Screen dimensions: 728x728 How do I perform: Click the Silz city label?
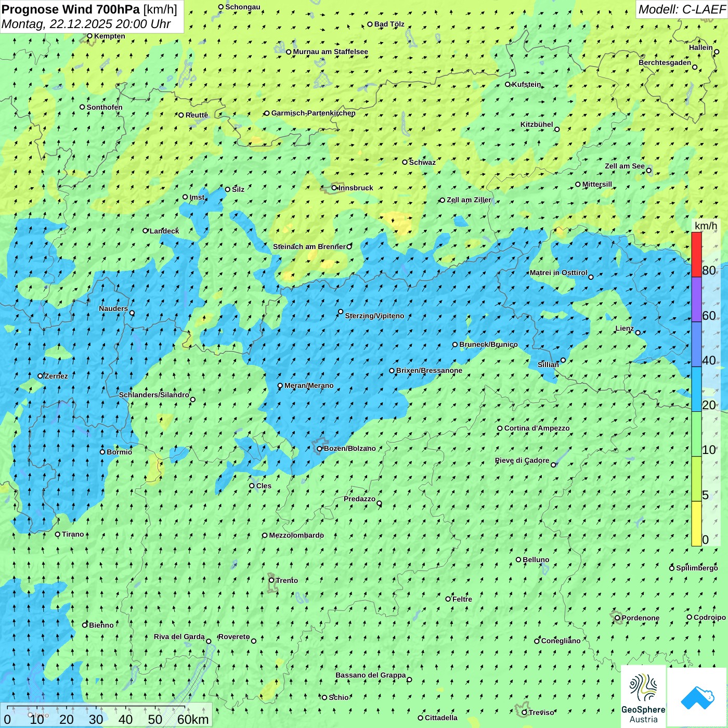point(238,189)
